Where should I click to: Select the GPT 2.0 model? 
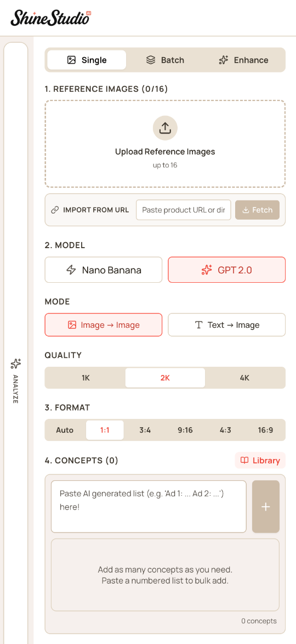227,270
